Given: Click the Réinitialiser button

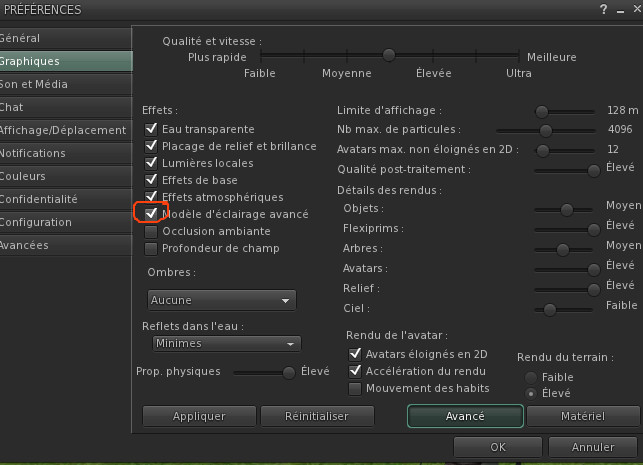Looking at the screenshot, I should pyautogui.click(x=317, y=416).
